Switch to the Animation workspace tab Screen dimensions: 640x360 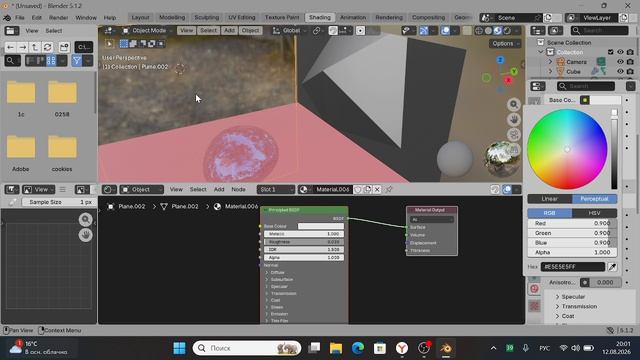[x=353, y=18]
